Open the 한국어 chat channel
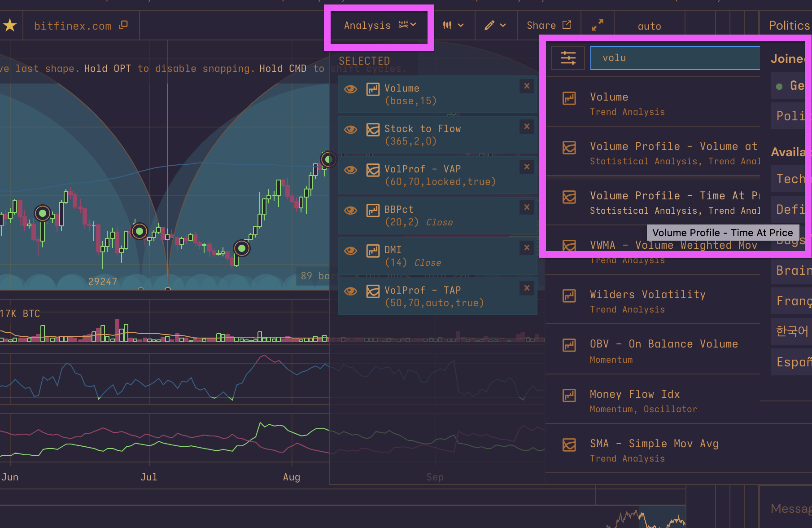 [x=791, y=331]
